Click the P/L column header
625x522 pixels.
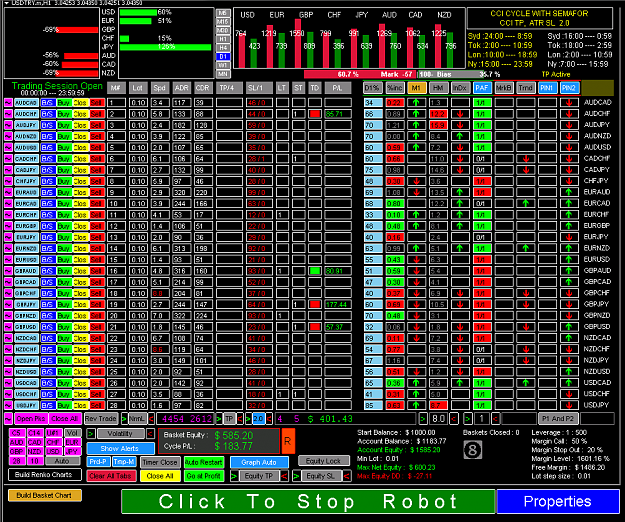[338, 88]
